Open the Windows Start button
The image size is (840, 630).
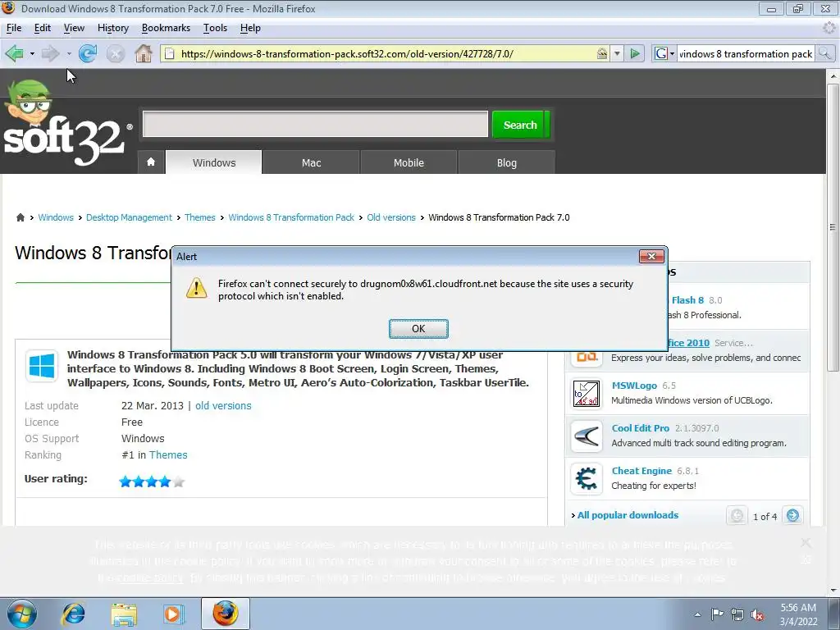coord(22,614)
